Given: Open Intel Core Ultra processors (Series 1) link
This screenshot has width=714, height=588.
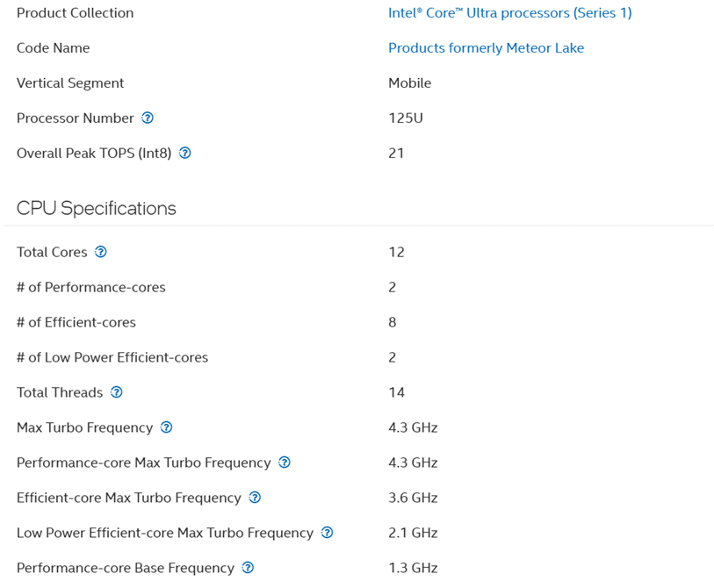Looking at the screenshot, I should [x=509, y=13].
